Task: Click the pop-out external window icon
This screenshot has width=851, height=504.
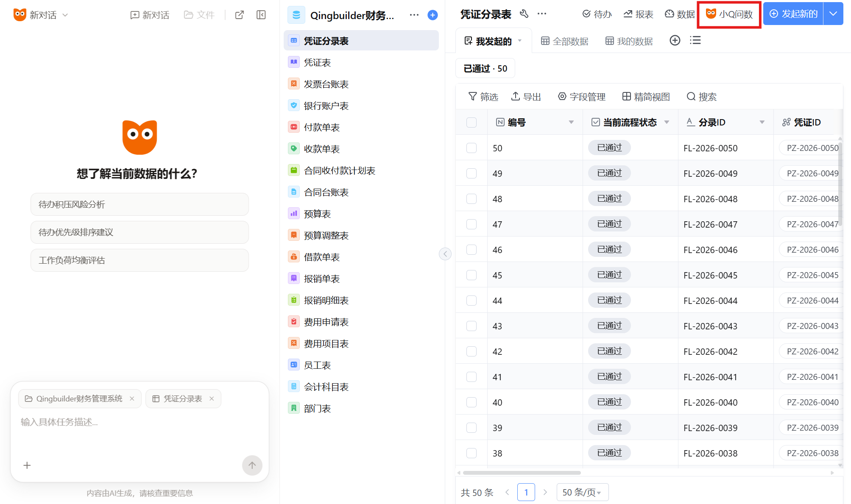Action: (x=240, y=15)
